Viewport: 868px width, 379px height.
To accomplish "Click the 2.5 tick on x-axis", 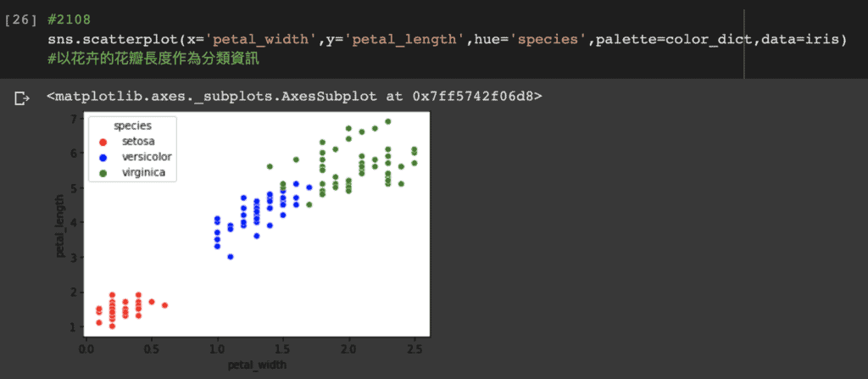I will click(414, 349).
